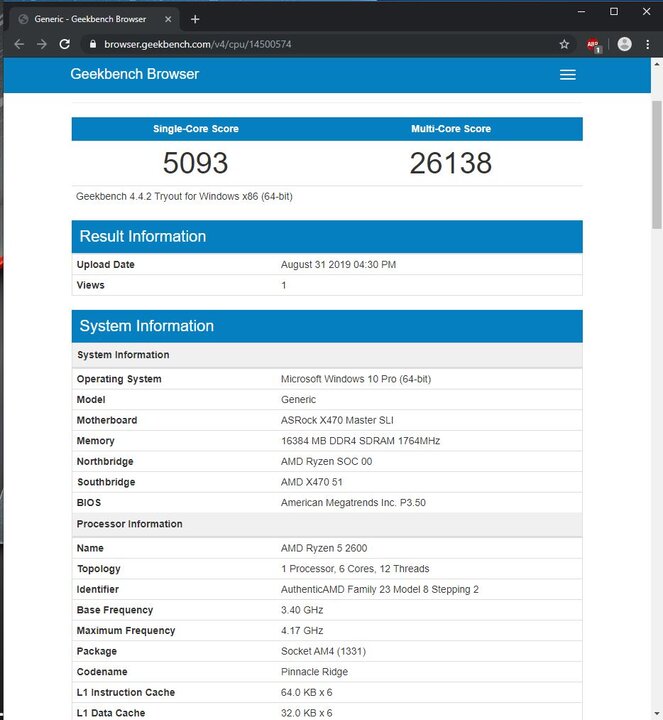The width and height of the screenshot is (663, 720).
Task: Click the ASRock X470 Master SLI value
Action: 337,420
